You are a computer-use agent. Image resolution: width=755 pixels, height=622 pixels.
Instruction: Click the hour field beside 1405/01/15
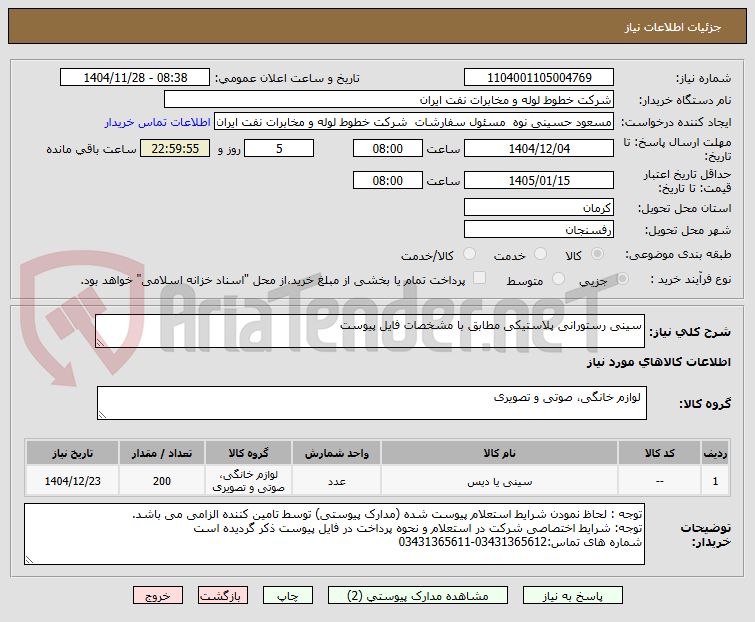click(388, 180)
